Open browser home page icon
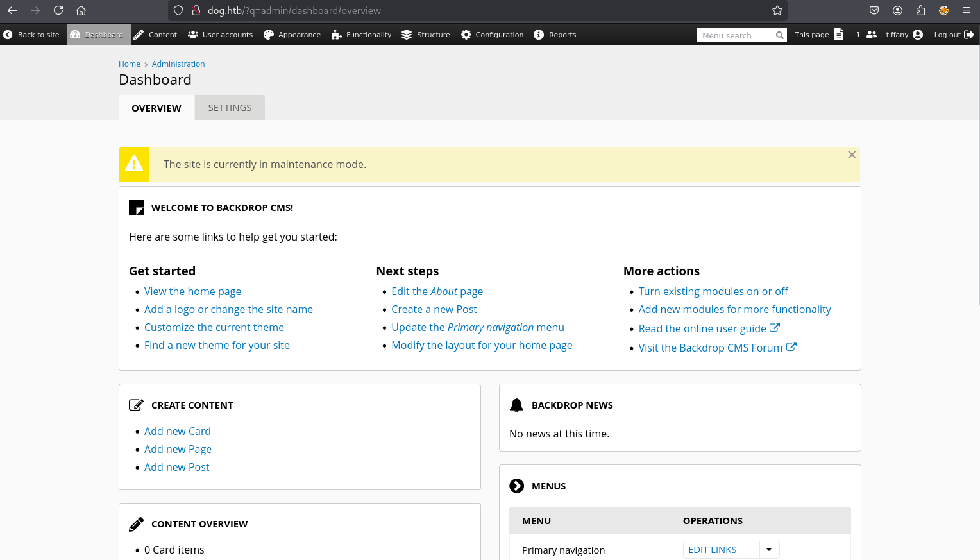This screenshot has height=560, width=980. pos(81,10)
